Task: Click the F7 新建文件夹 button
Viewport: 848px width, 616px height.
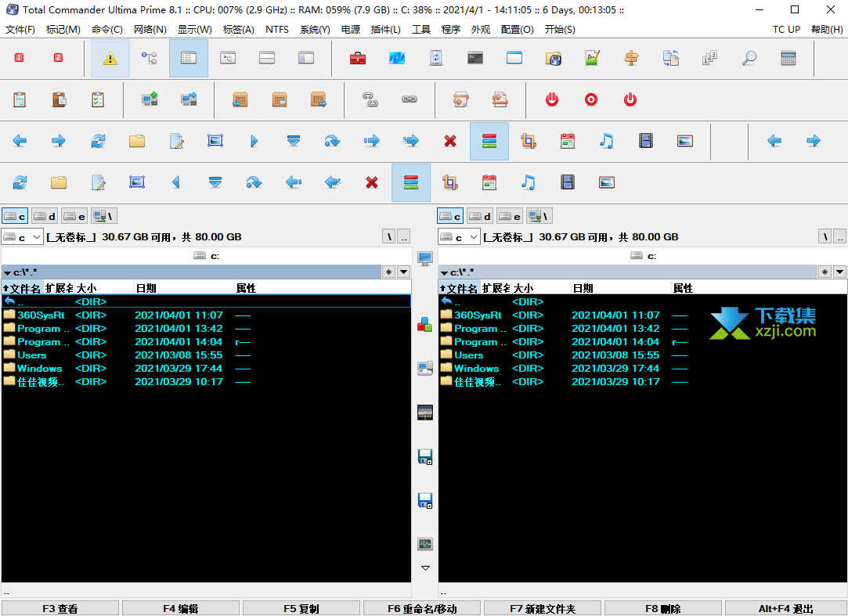Action: click(543, 608)
